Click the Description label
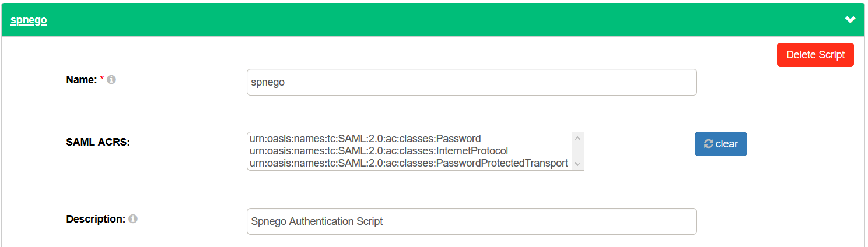 click(x=96, y=219)
